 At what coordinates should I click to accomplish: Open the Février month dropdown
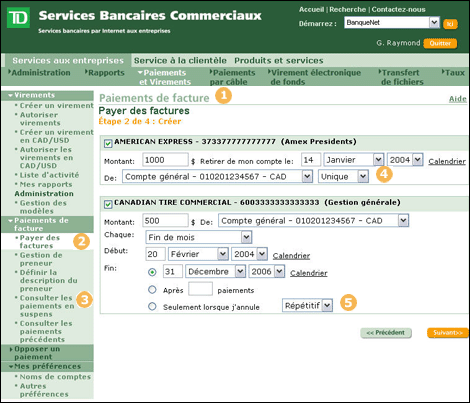pos(198,254)
